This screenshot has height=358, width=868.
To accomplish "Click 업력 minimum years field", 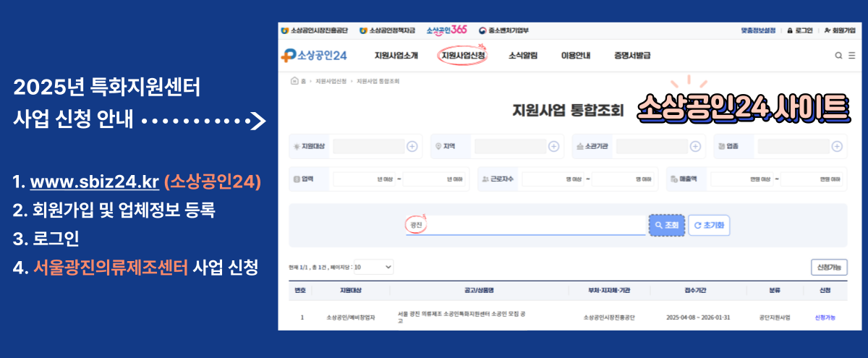I will (364, 179).
